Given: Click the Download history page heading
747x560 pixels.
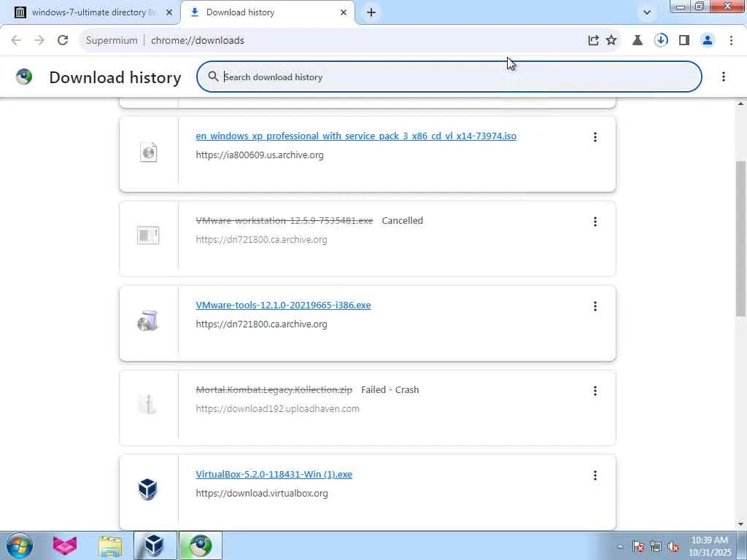Looking at the screenshot, I should 115,77.
